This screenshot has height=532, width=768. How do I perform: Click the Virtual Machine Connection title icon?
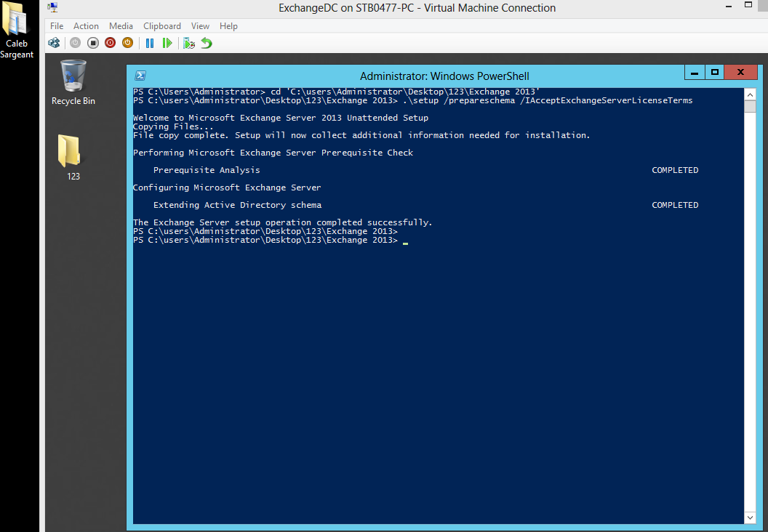(x=52, y=7)
